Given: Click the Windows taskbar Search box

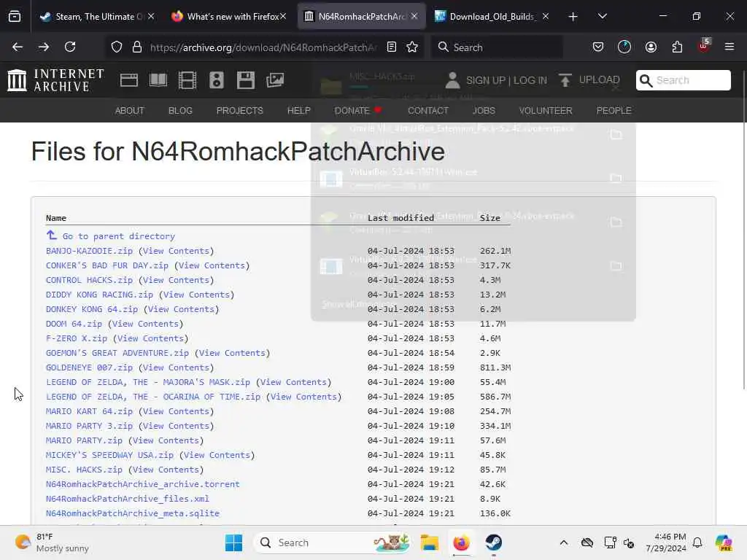Looking at the screenshot, I should (333, 542).
